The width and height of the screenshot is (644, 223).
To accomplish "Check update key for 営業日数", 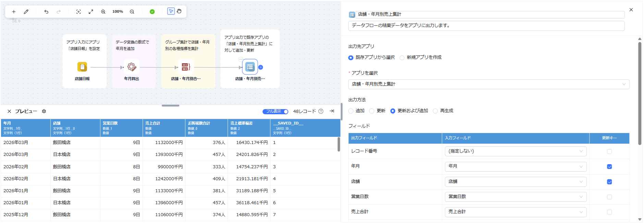I will [609, 197].
